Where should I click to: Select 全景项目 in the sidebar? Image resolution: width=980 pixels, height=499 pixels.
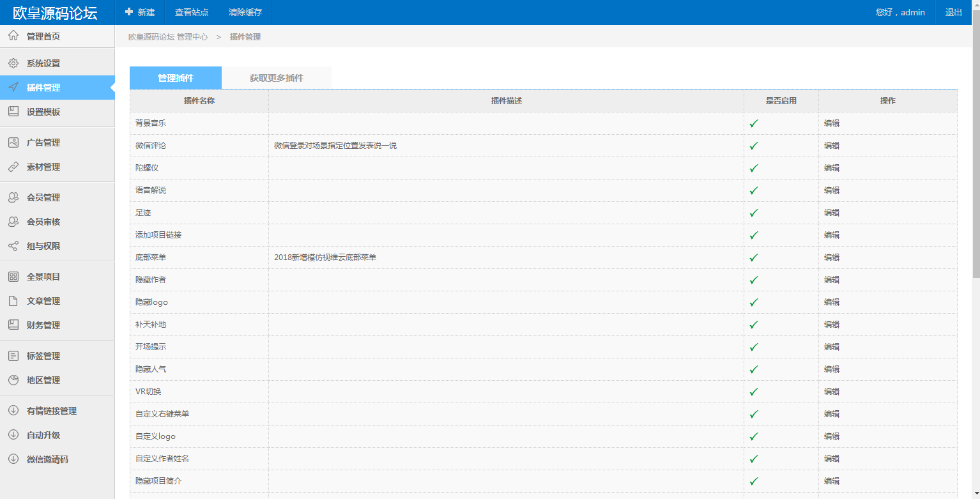[42, 276]
